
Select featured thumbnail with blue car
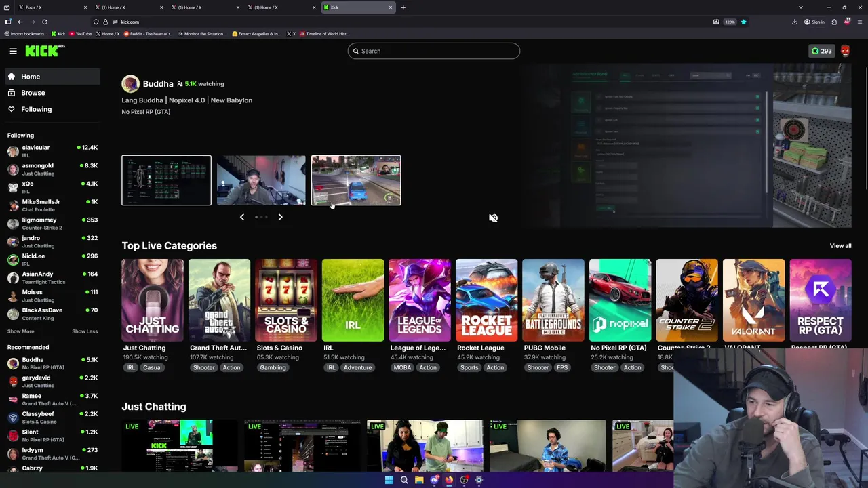(x=356, y=180)
